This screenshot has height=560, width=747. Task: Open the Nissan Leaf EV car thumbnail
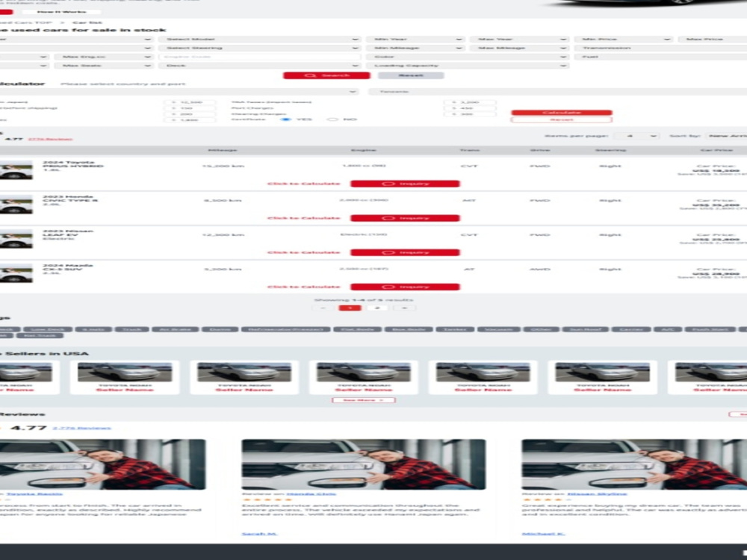click(16, 239)
